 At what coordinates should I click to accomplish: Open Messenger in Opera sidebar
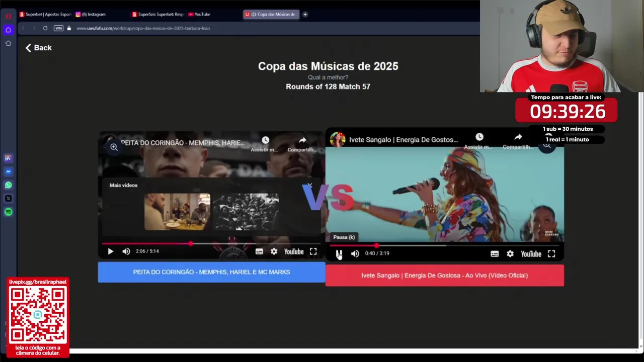[x=8, y=171]
